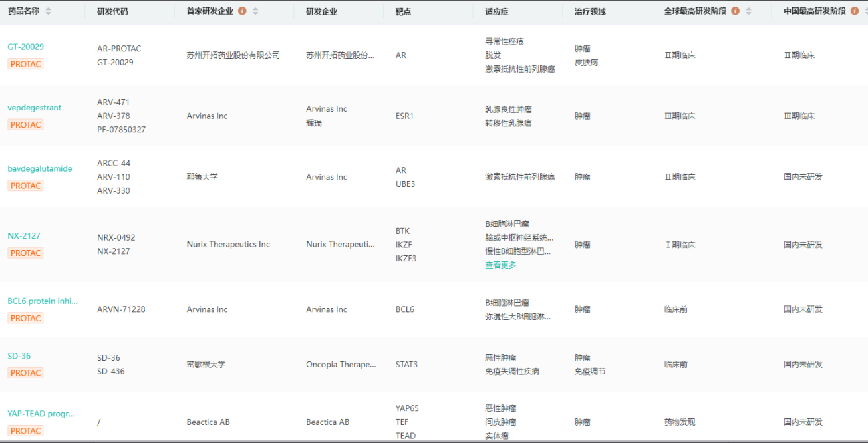Click Ⅰ期临床 global stage for NX-2127
This screenshot has width=868, height=443.
[680, 245]
